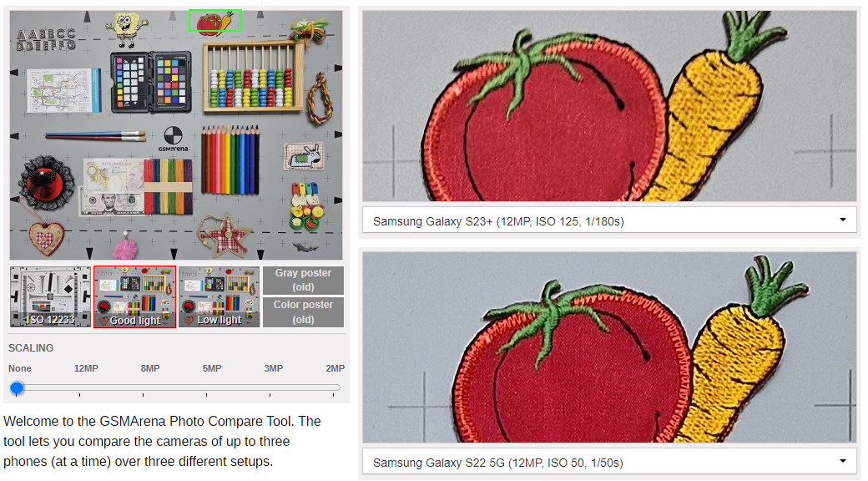868x481 pixels.
Task: Set scaling to 5MP on slider
Action: 206,388
